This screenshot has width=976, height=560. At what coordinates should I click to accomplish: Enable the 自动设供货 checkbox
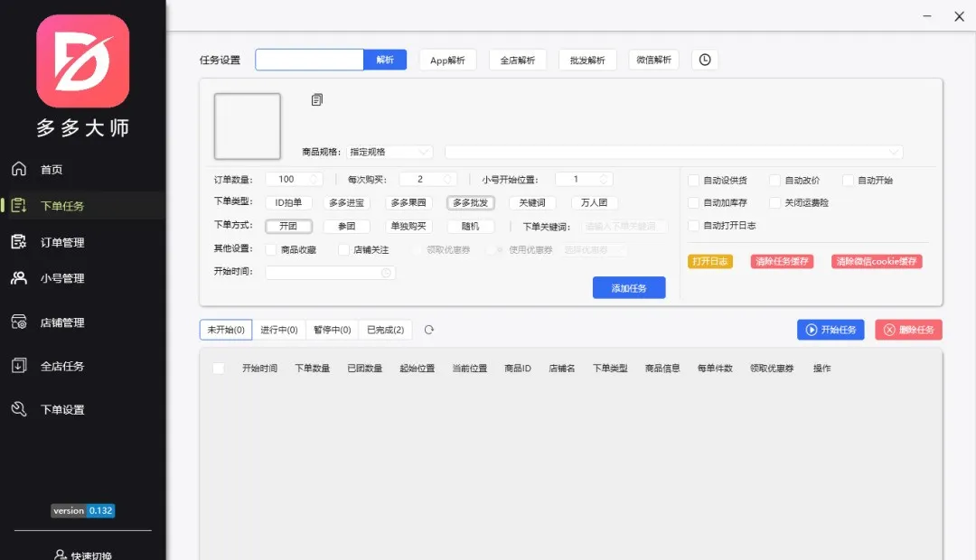click(694, 181)
